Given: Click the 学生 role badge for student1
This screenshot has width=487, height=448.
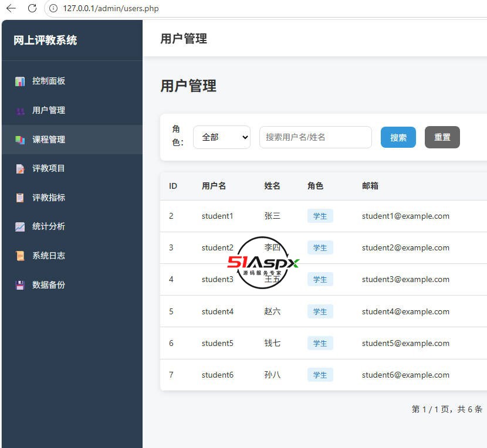Looking at the screenshot, I should tap(320, 216).
